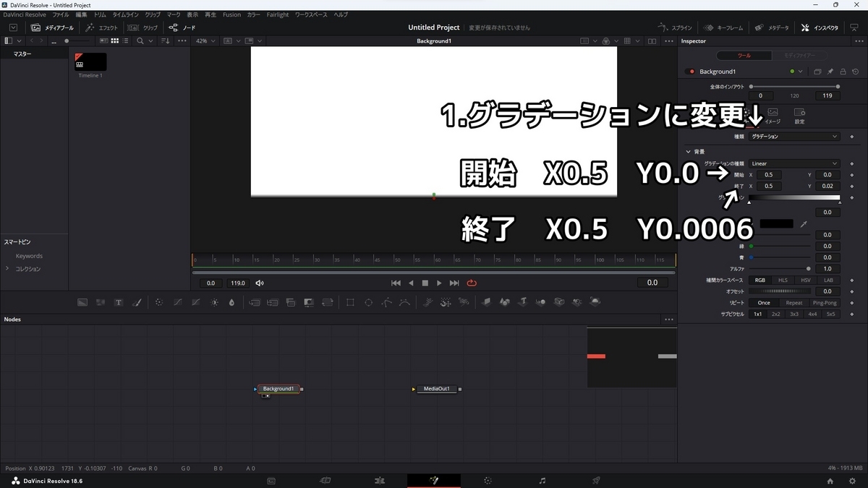Pick a color with the eyedropper
Screen dimensions: 868x488
(804, 223)
